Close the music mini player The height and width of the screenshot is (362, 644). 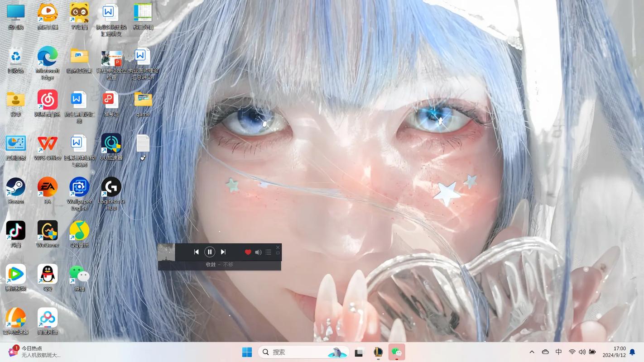pos(278,247)
